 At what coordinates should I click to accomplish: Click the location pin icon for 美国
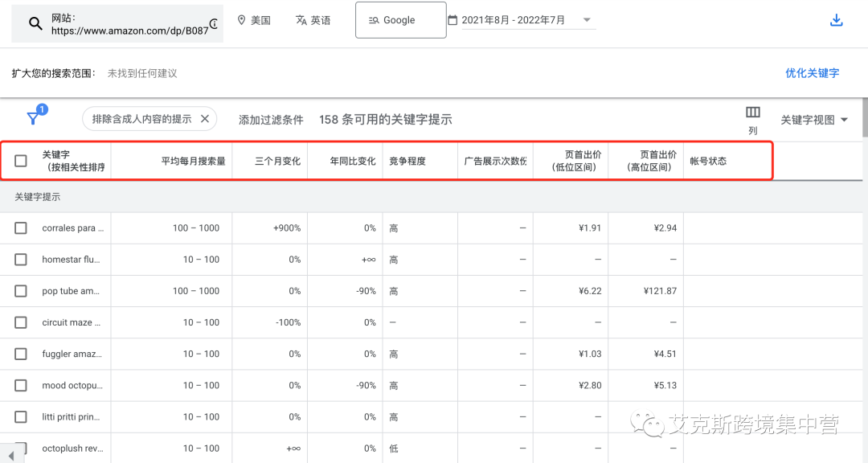241,20
